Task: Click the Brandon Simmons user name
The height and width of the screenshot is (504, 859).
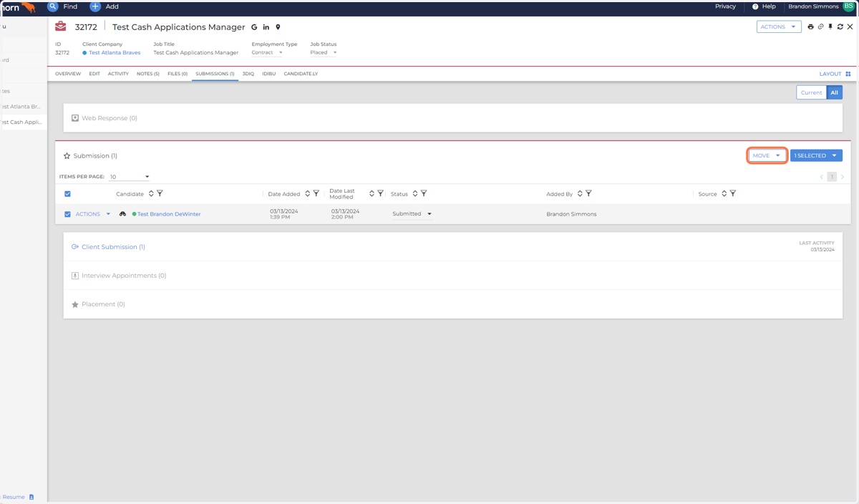Action: 813,6
